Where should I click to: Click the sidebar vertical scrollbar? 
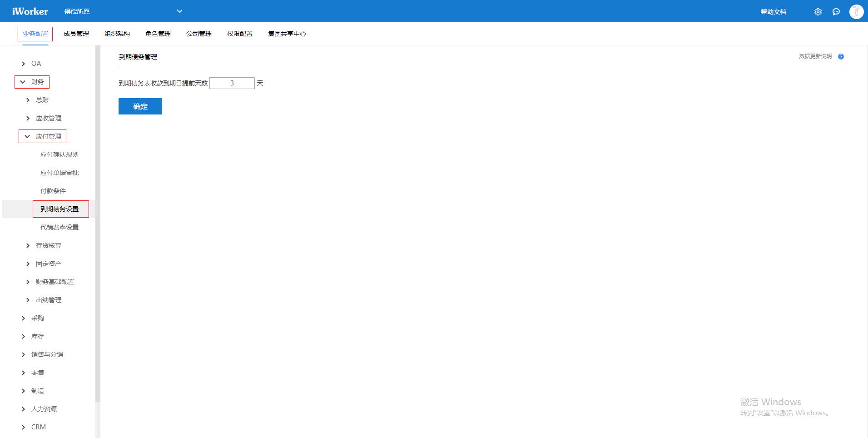tap(98, 224)
